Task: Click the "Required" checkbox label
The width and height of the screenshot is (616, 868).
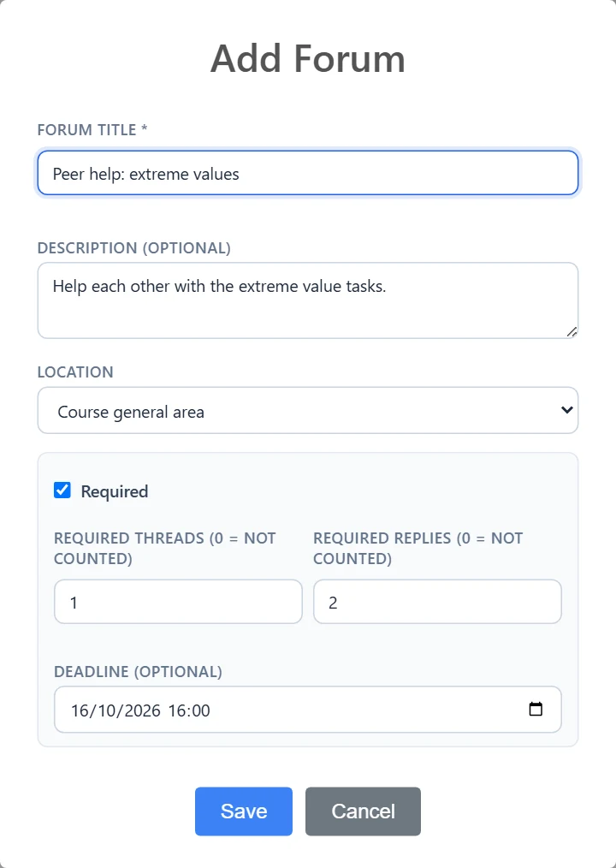Action: pyautogui.click(x=115, y=491)
